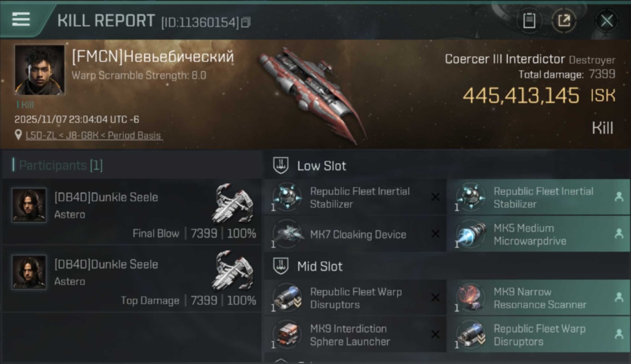Share the kill report externally

[x=564, y=21]
